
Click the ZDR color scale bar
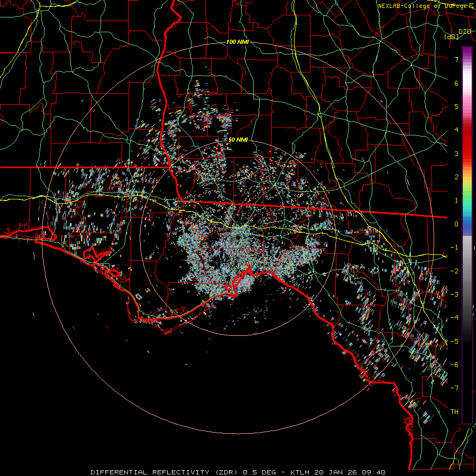click(x=467, y=235)
